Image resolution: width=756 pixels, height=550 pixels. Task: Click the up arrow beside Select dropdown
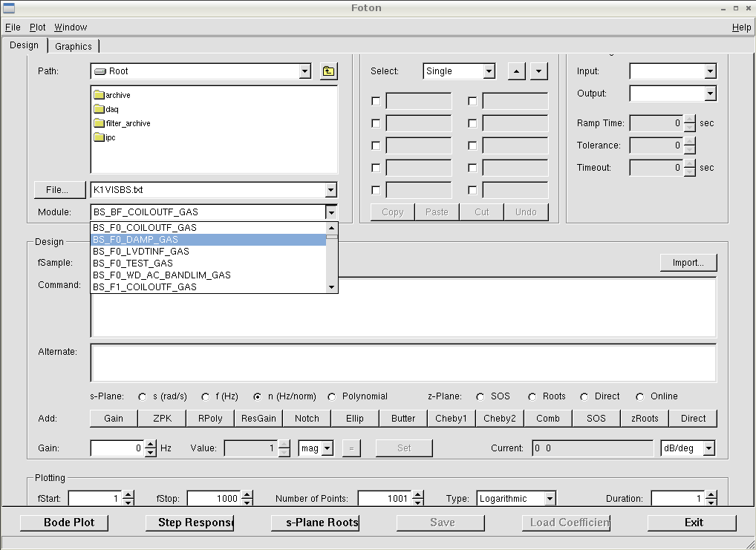pyautogui.click(x=517, y=71)
